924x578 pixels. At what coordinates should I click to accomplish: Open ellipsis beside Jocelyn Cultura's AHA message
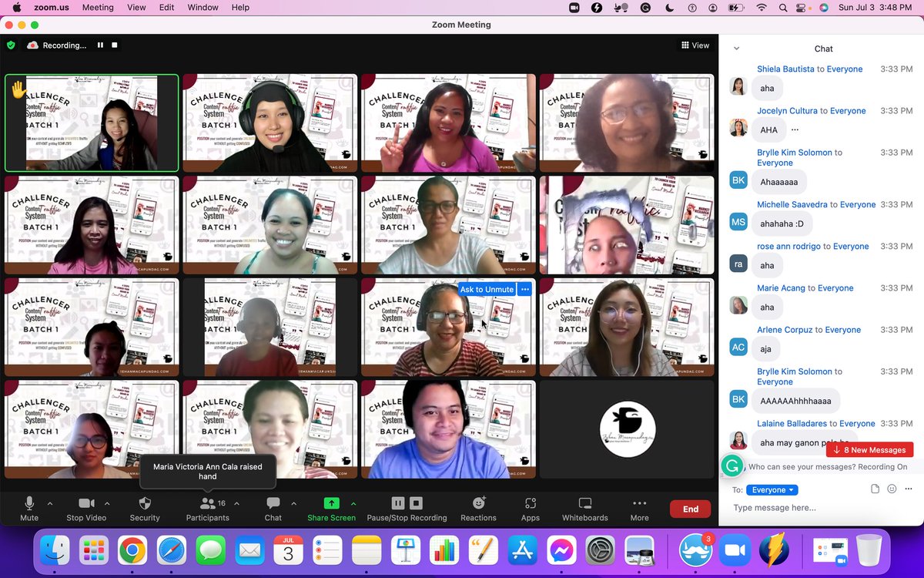point(795,129)
